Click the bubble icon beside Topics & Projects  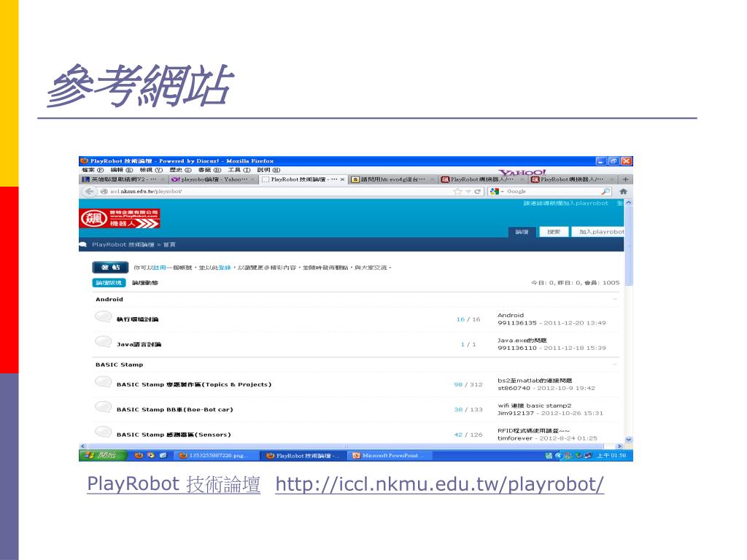[103, 382]
